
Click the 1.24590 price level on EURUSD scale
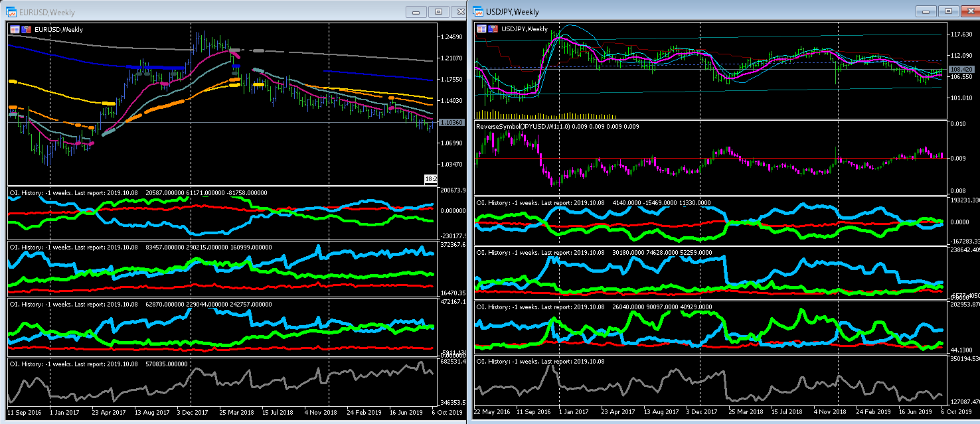tap(451, 37)
